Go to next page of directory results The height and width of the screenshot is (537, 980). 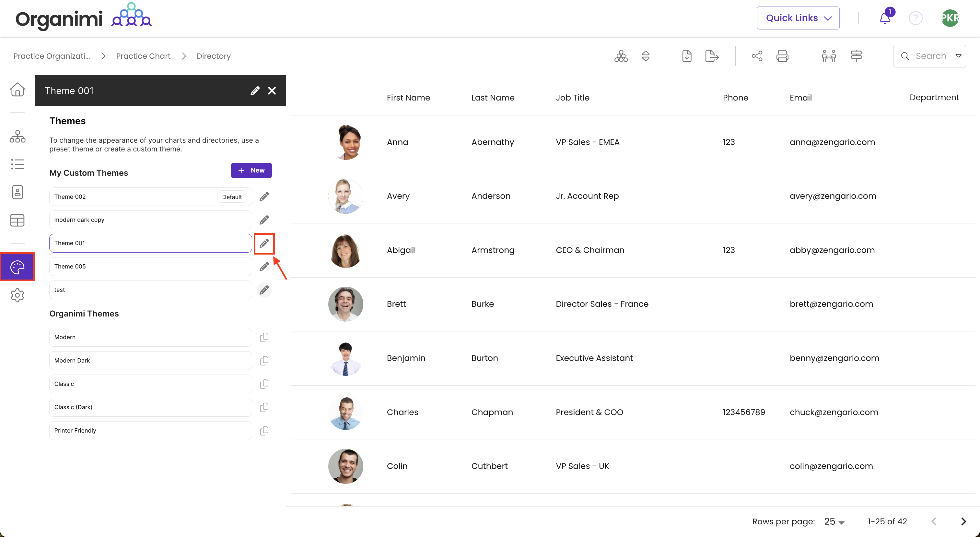pos(963,521)
